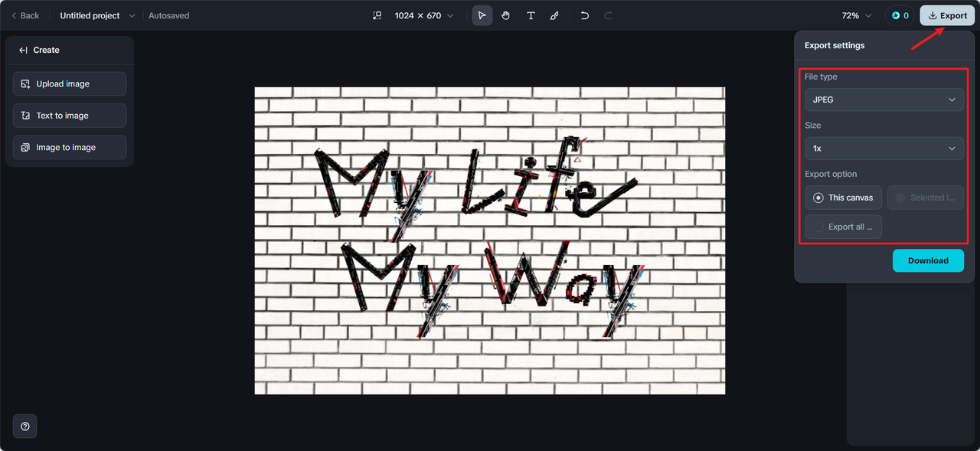This screenshot has height=451, width=980.
Task: Expand the 1024 × 670 canvas size dropdown
Action: 423,15
